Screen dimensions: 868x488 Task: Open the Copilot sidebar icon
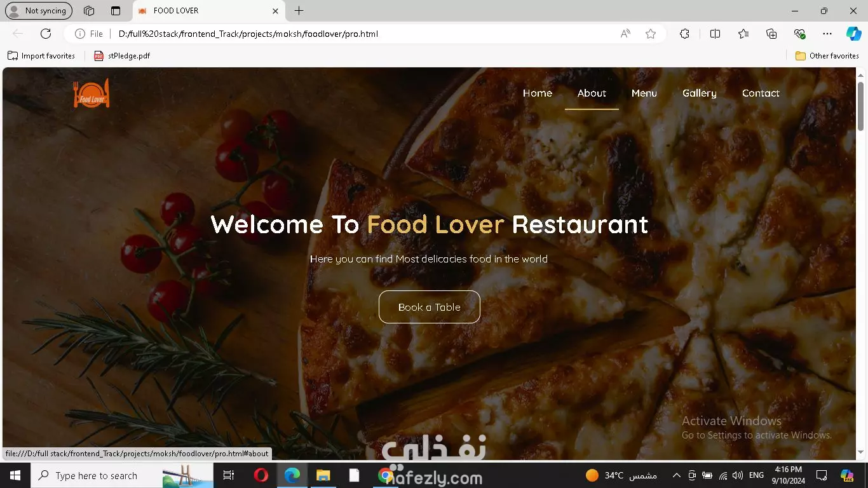853,34
